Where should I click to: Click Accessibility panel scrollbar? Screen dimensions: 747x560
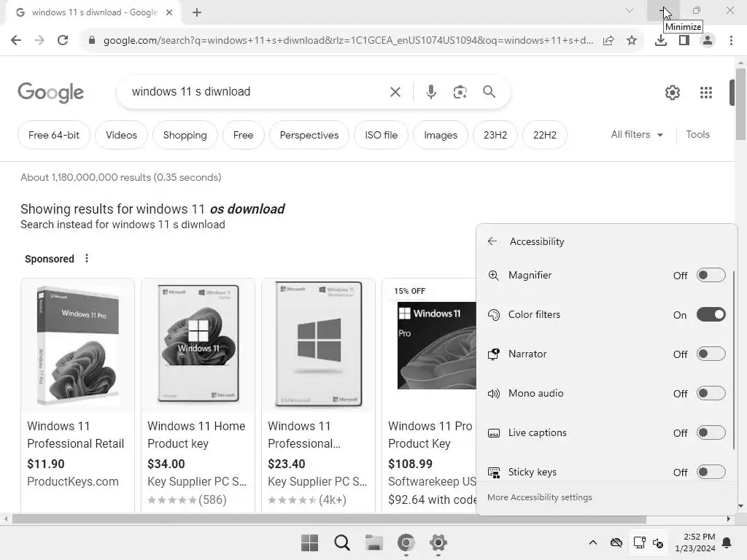pos(733,359)
